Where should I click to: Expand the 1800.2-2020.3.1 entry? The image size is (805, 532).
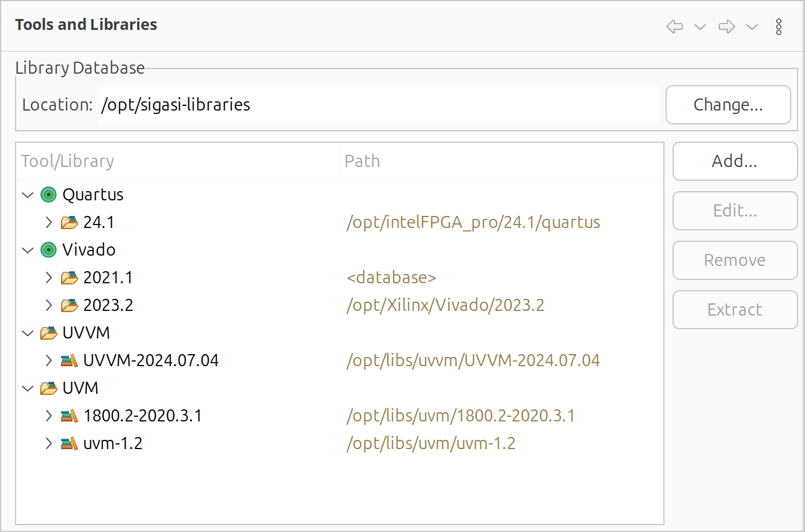49,416
